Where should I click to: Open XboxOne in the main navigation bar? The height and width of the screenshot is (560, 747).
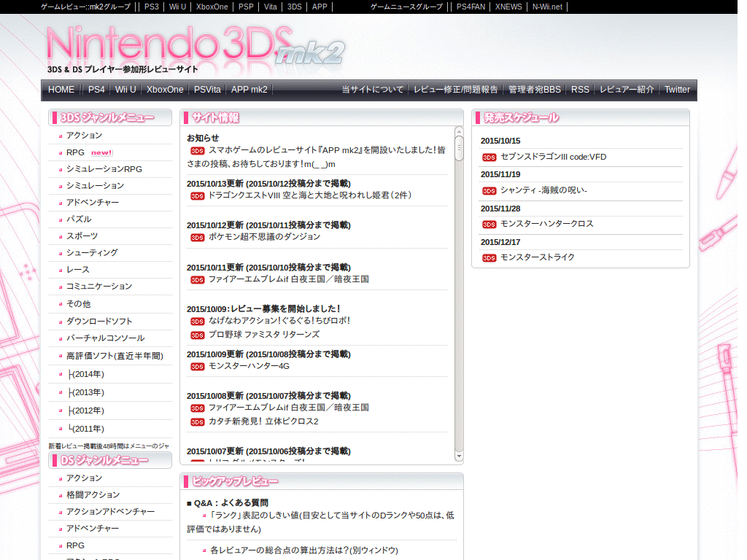165,90
